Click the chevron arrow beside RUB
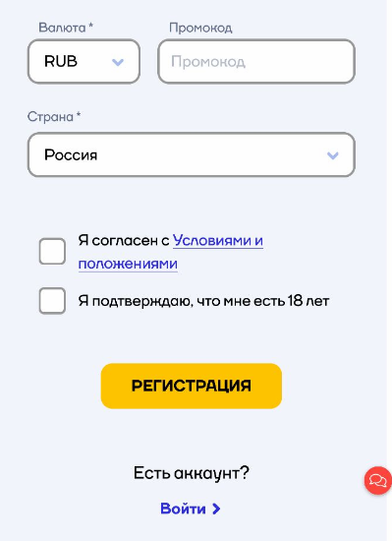 pos(118,62)
